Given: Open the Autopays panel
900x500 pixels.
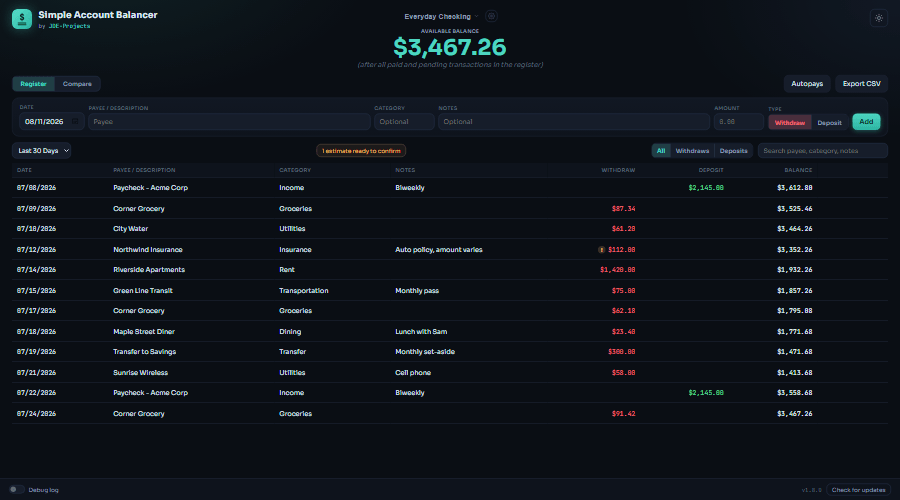Looking at the screenshot, I should click(806, 84).
